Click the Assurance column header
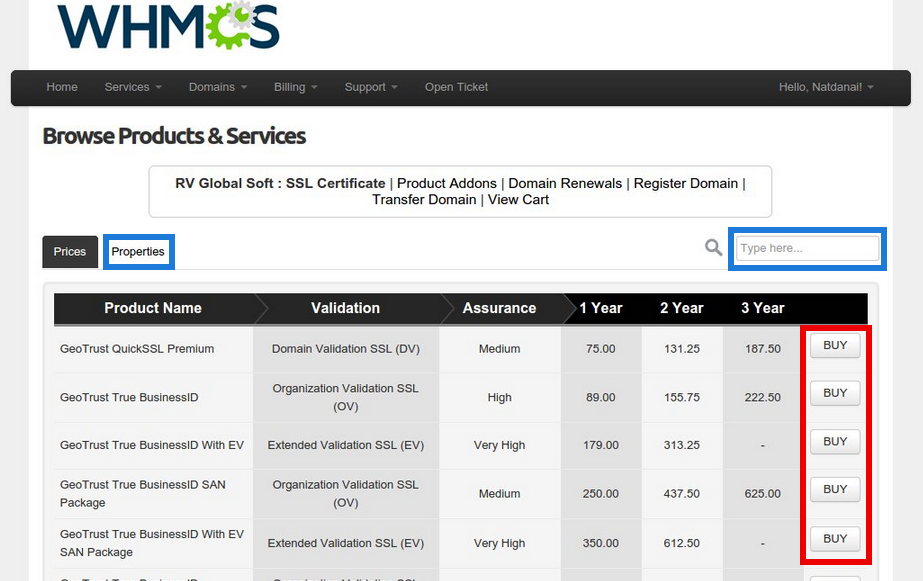The height and width of the screenshot is (581, 923). [x=499, y=308]
